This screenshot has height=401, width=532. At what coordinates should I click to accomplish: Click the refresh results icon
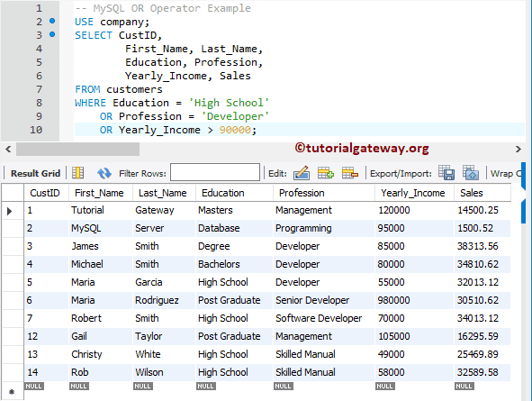click(104, 173)
